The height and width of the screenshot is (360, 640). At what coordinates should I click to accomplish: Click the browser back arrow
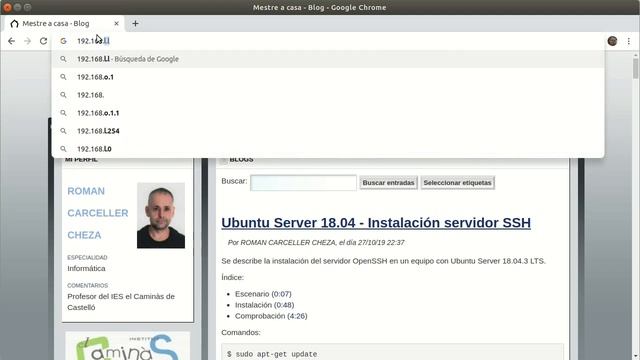[11, 41]
